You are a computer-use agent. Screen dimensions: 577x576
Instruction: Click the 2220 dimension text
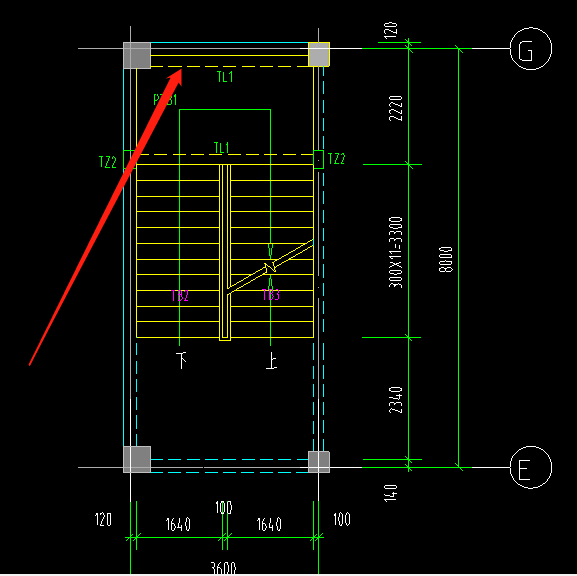(x=396, y=108)
